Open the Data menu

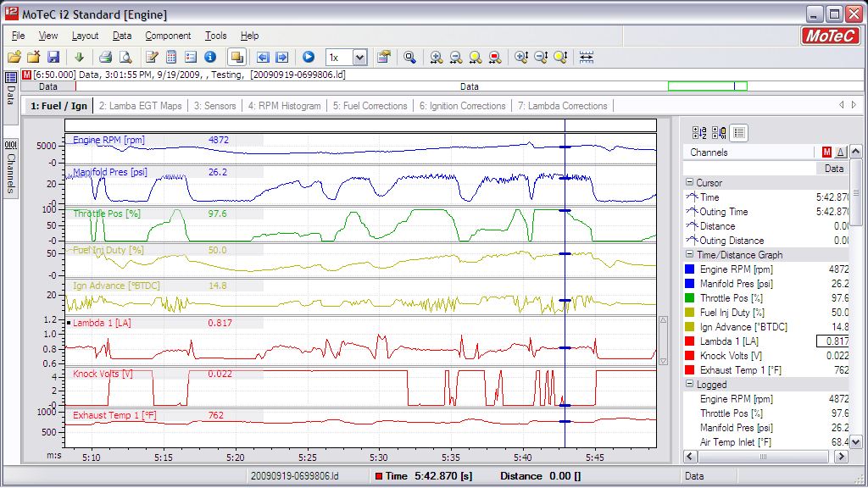click(122, 36)
